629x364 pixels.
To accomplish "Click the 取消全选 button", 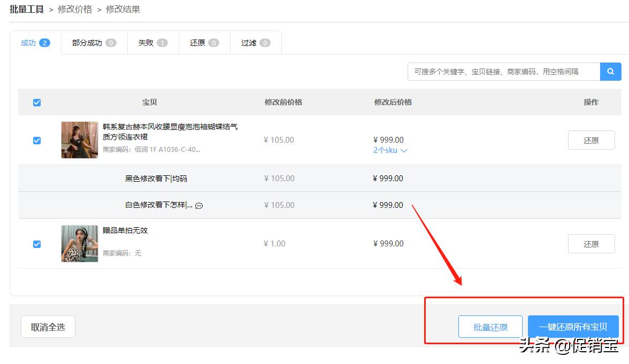I will (x=48, y=327).
